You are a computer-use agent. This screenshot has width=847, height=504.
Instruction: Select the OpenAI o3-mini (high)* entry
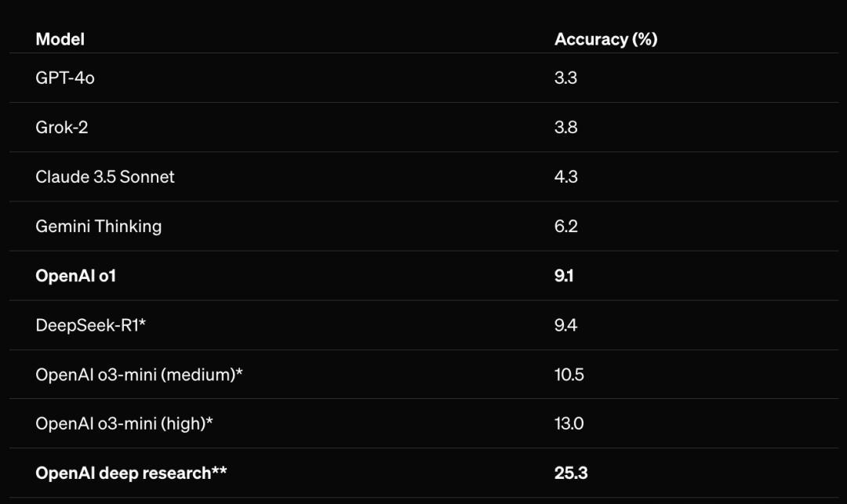pos(124,423)
